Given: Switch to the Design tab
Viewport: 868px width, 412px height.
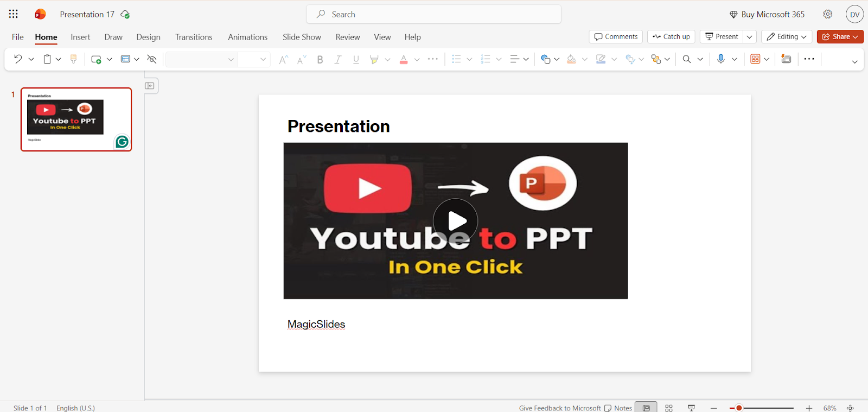Looking at the screenshot, I should (148, 37).
